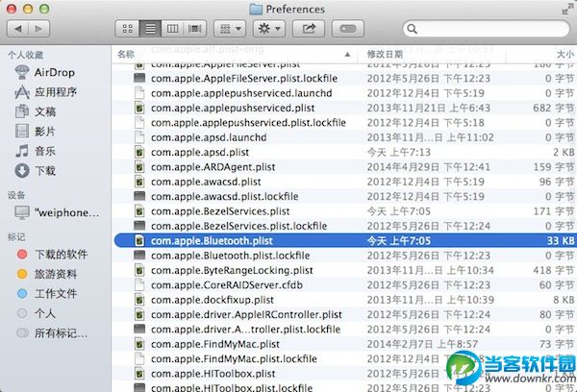Screen dimensions: 577x392
Task: Sort by the 修改日期 column header
Action: click(x=385, y=55)
